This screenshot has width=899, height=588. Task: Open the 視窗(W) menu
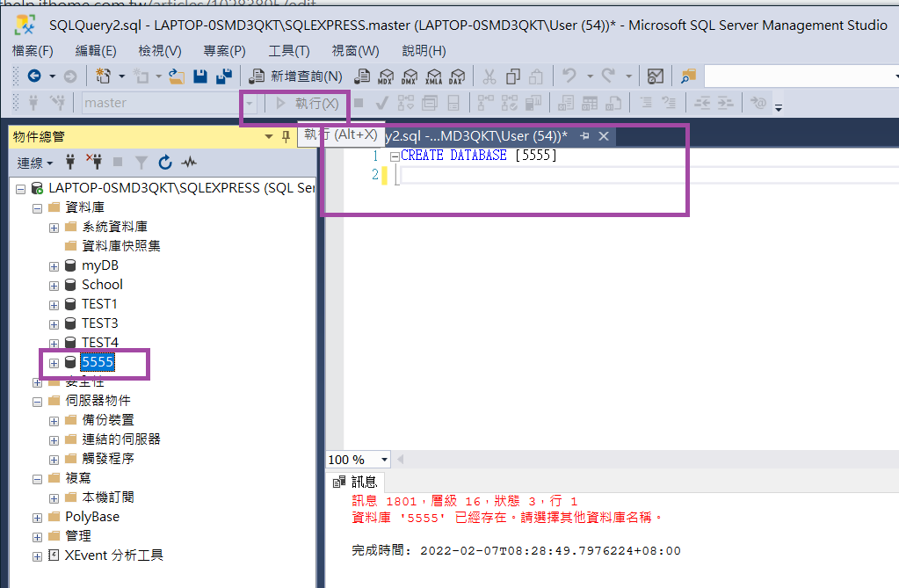click(356, 51)
